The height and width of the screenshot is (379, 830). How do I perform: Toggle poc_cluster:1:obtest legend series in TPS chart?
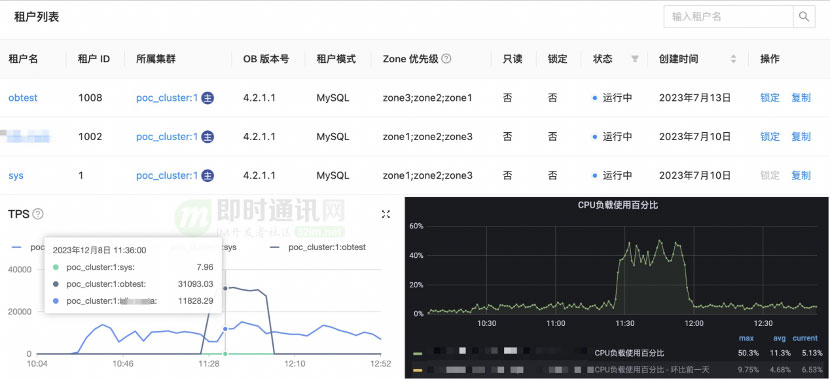point(318,247)
